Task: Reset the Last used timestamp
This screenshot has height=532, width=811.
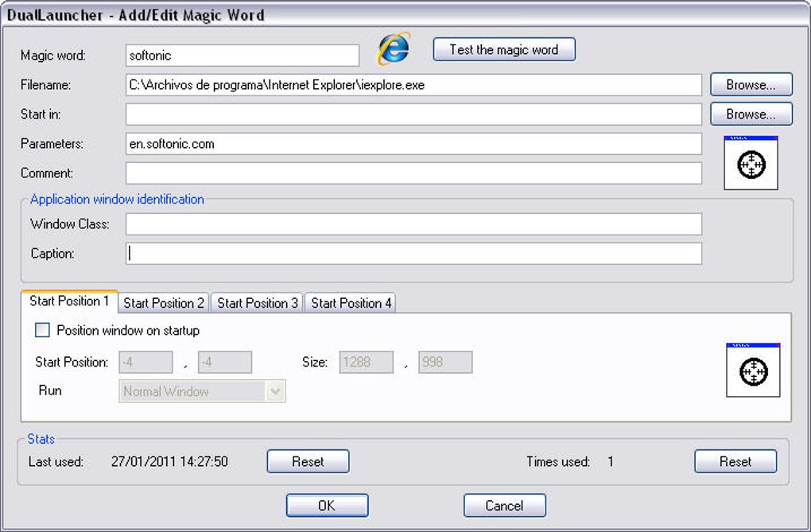Action: pyautogui.click(x=308, y=461)
